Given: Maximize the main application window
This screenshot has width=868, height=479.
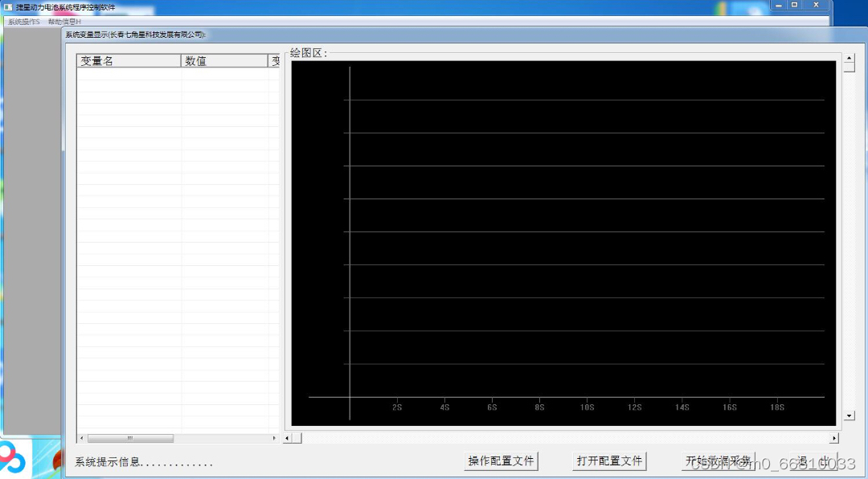Looking at the screenshot, I should [x=794, y=5].
